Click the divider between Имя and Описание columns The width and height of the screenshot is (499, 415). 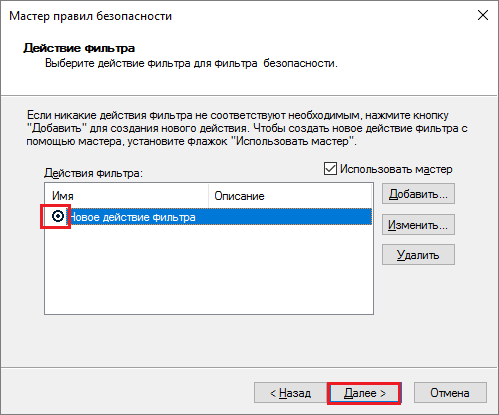click(208, 196)
